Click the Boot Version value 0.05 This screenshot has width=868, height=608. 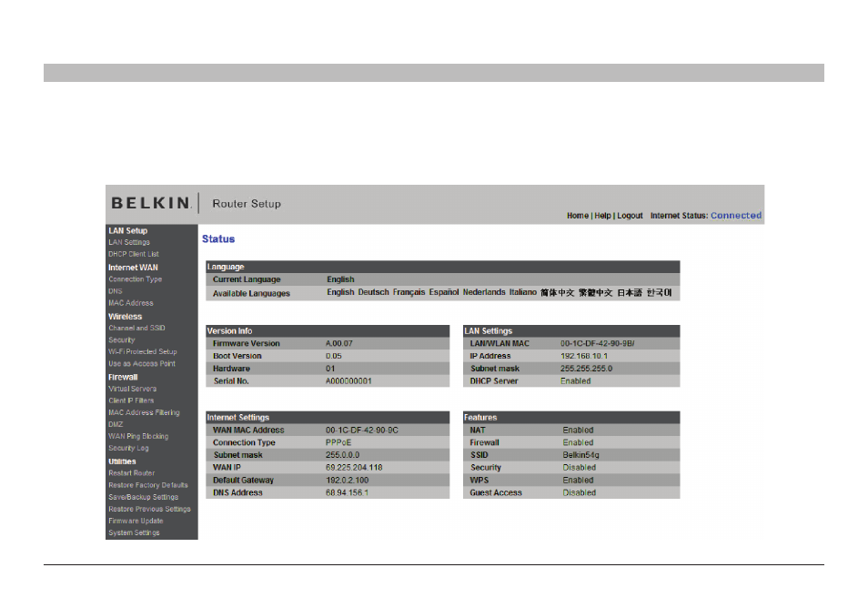(334, 356)
